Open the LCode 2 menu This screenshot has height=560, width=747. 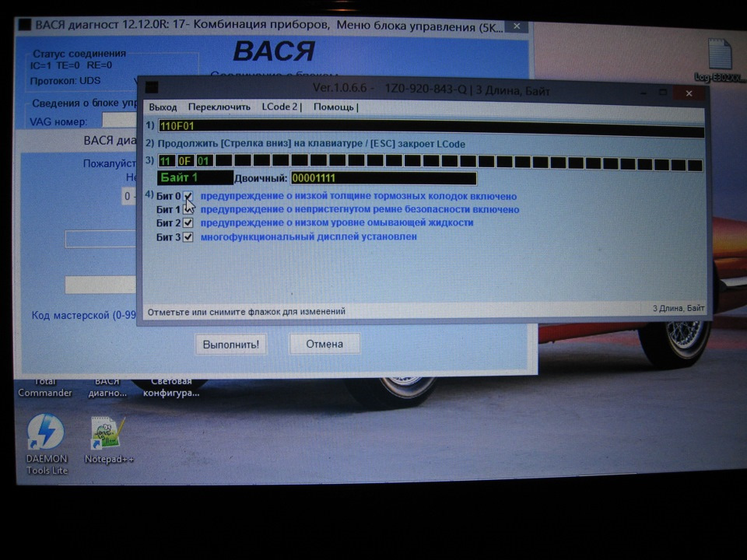[280, 107]
